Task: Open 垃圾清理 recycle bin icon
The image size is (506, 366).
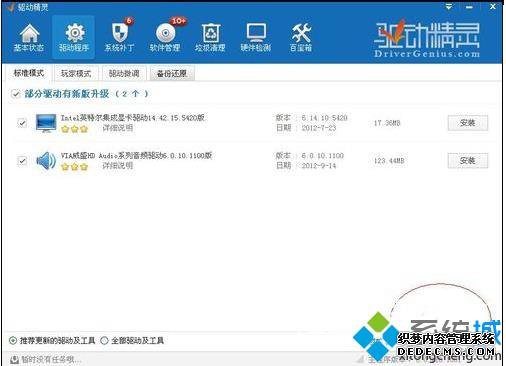Action: [x=210, y=38]
